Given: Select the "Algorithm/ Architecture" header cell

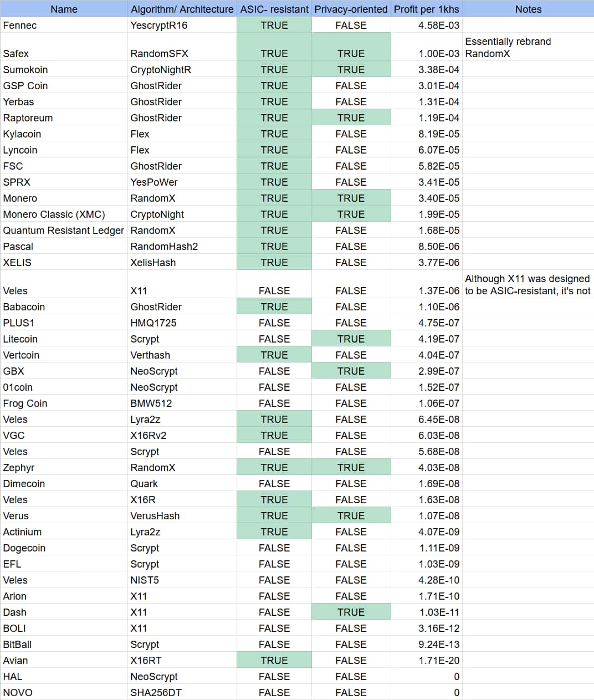Looking at the screenshot, I should pyautogui.click(x=182, y=9).
